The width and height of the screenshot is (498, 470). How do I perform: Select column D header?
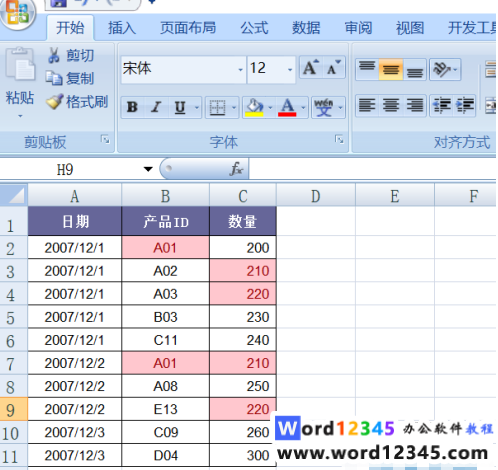[316, 196]
